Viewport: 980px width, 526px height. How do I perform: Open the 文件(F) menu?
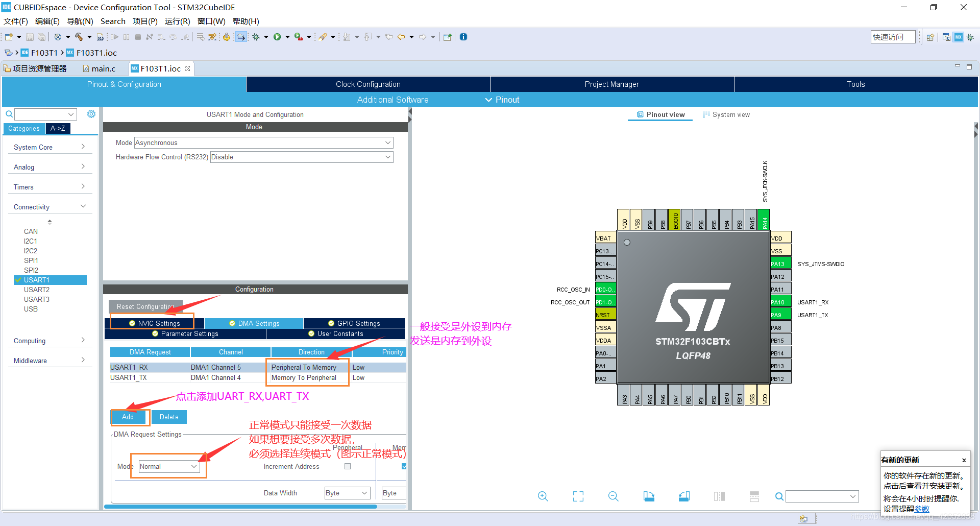pos(16,21)
